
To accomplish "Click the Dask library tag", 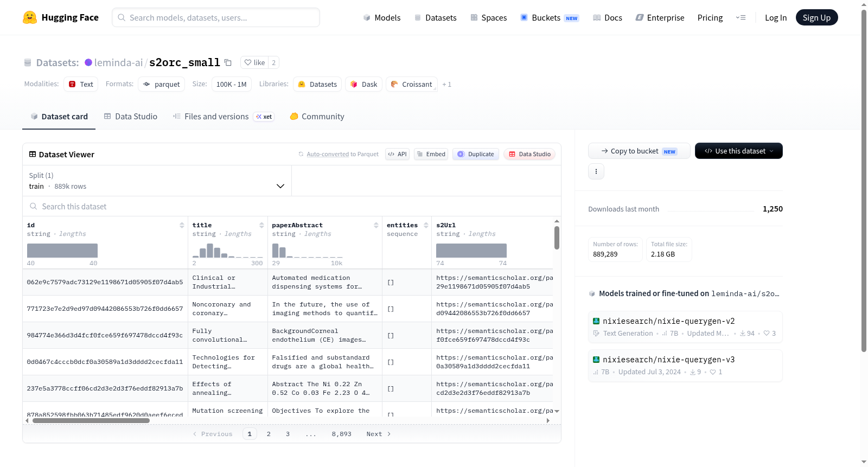I will [364, 84].
